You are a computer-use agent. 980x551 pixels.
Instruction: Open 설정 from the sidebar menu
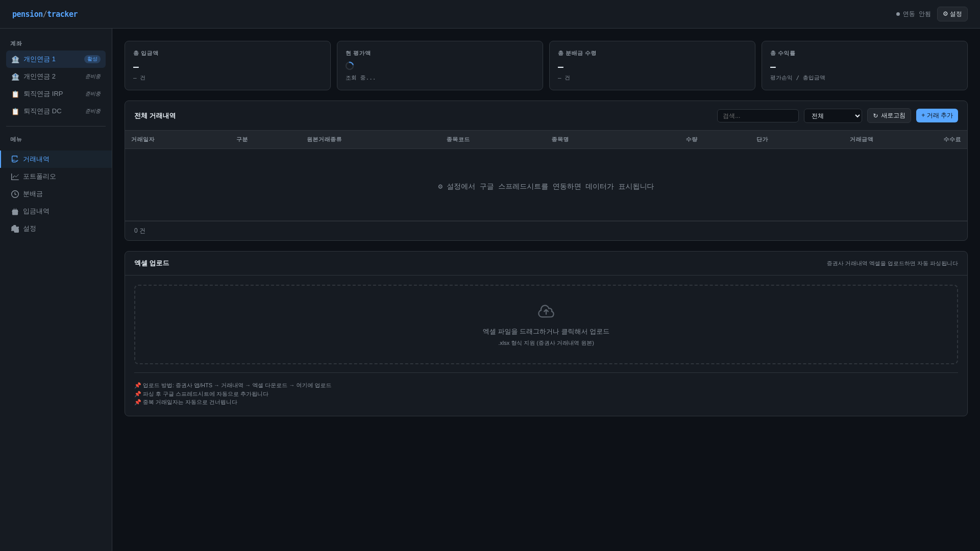pyautogui.click(x=56, y=229)
